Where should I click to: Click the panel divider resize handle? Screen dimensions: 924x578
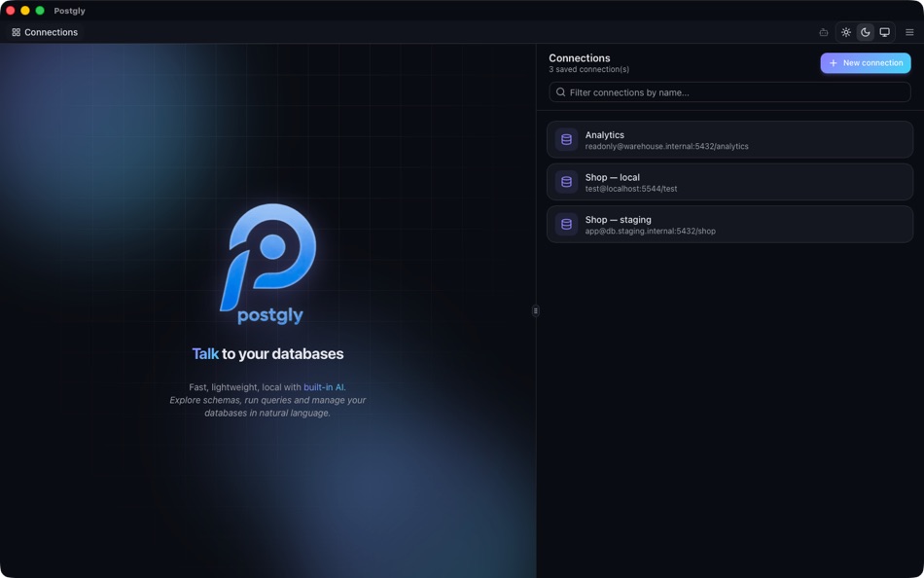pos(536,310)
